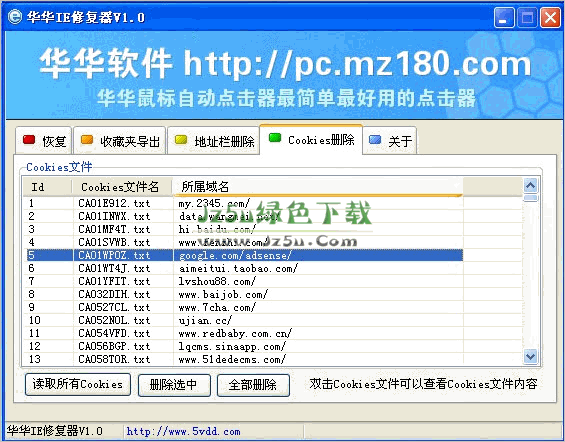The width and height of the screenshot is (565, 442).
Task: Click the scrollbar thumb of cookies list
Action: [530, 198]
